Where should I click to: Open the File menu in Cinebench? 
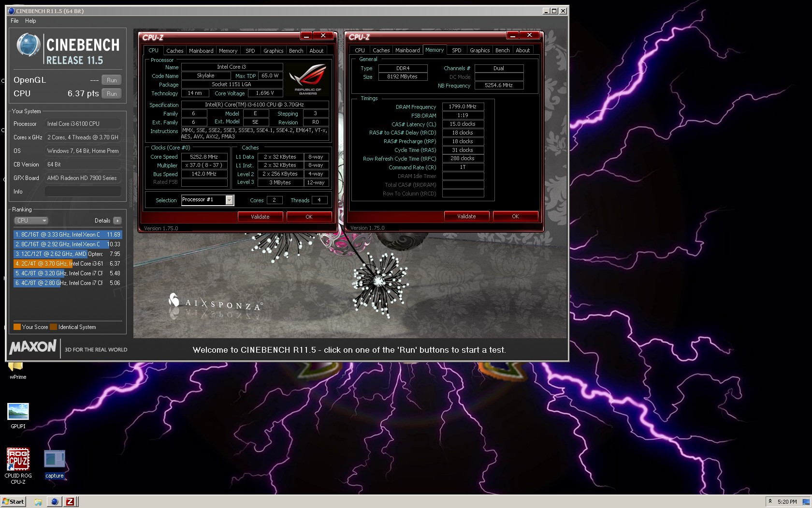pos(14,21)
